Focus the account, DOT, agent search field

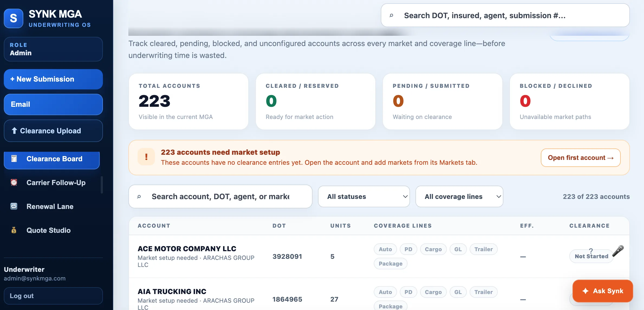(x=220, y=196)
